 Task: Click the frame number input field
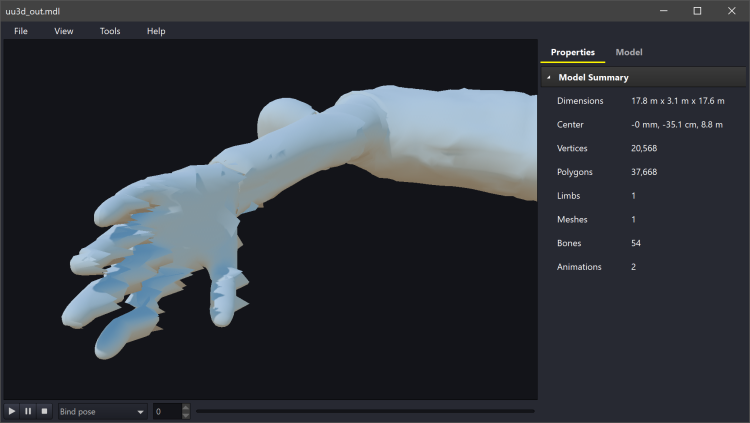166,411
